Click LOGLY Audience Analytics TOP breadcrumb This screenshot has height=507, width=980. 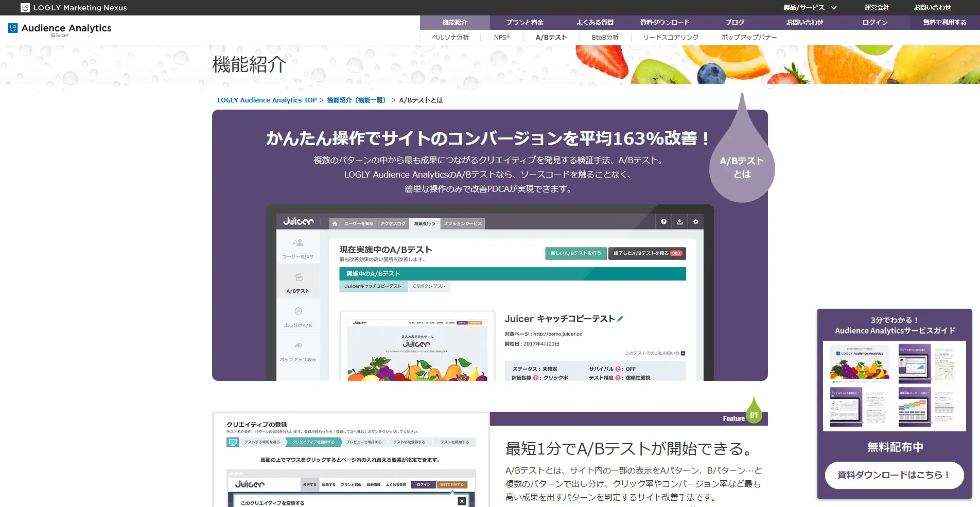(x=267, y=100)
